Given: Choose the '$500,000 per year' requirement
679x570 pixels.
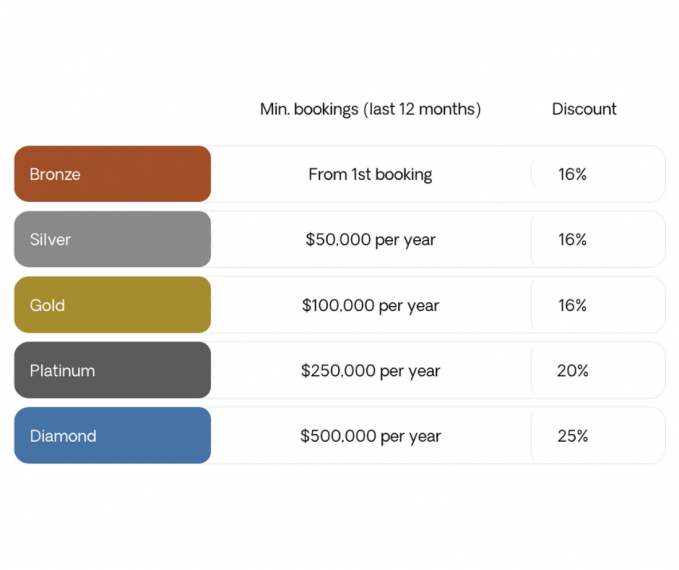Looking at the screenshot, I should pos(370,436).
